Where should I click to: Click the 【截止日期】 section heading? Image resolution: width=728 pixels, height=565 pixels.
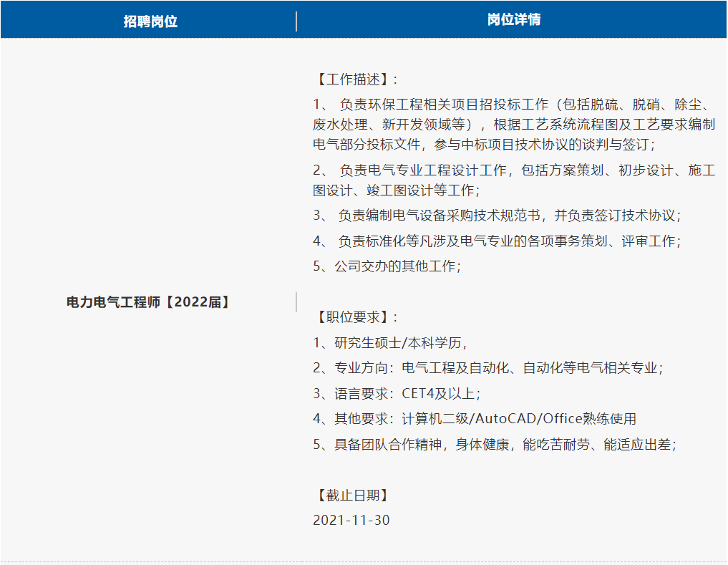click(x=351, y=496)
